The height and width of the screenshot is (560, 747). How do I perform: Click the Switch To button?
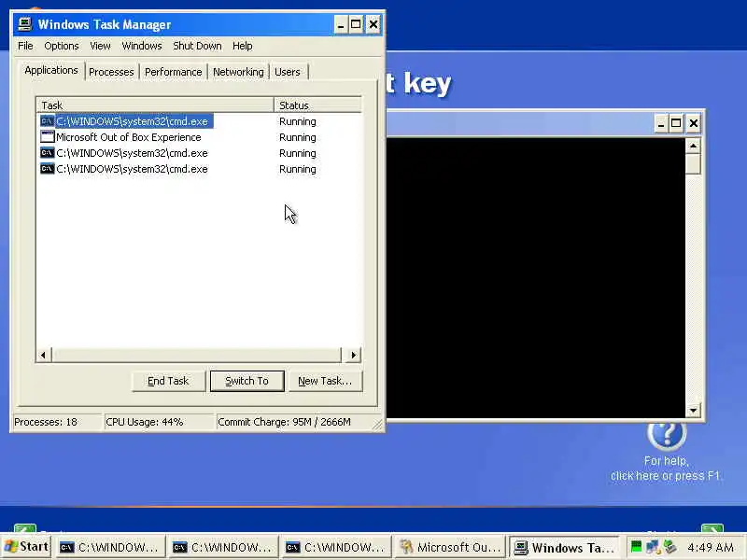click(247, 381)
